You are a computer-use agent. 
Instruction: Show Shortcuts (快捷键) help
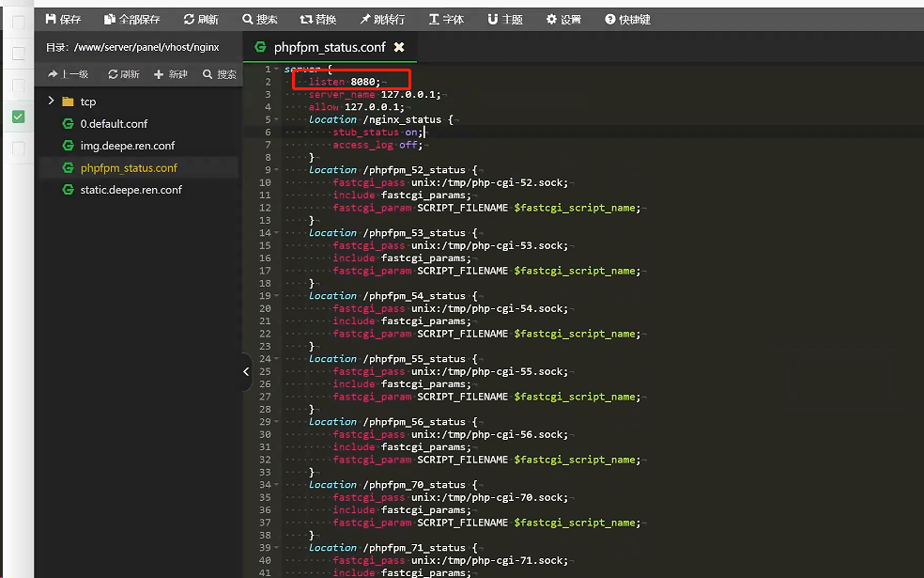coord(627,20)
